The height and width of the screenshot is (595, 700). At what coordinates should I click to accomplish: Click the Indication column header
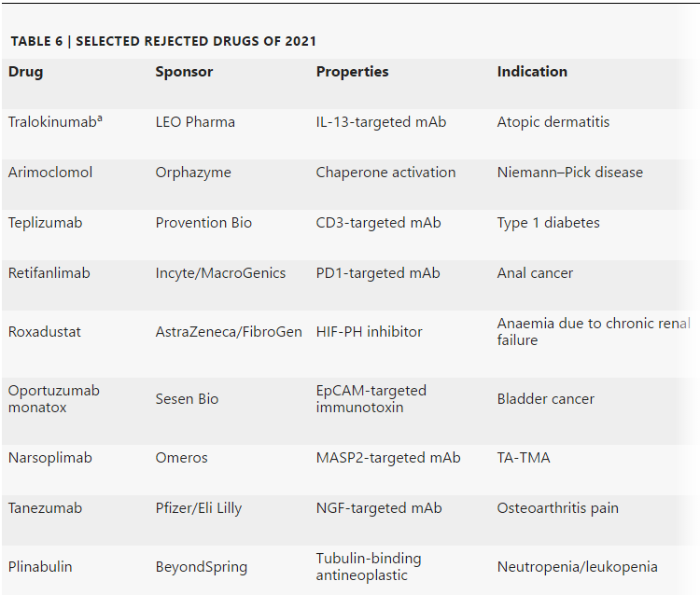[x=532, y=72]
